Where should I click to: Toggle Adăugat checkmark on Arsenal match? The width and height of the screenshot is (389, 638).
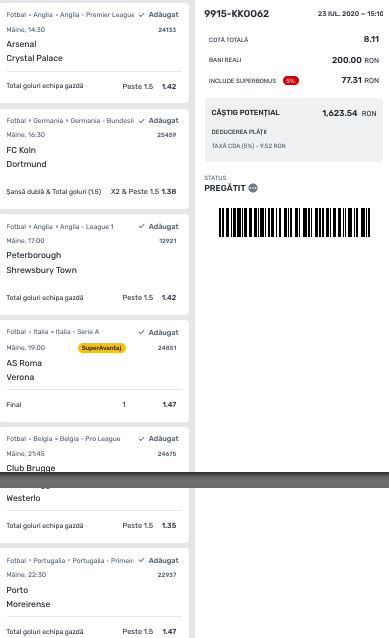[158, 15]
